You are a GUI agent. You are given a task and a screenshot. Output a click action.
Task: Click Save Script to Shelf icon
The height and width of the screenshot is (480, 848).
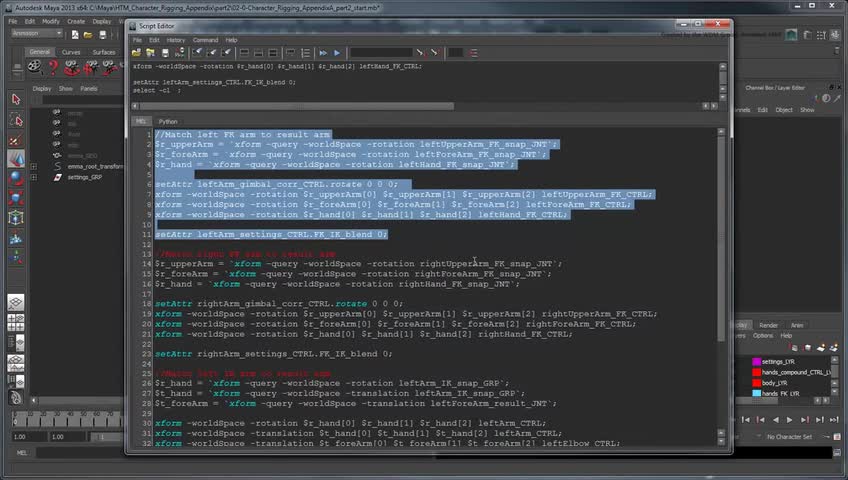pyautogui.click(x=180, y=52)
